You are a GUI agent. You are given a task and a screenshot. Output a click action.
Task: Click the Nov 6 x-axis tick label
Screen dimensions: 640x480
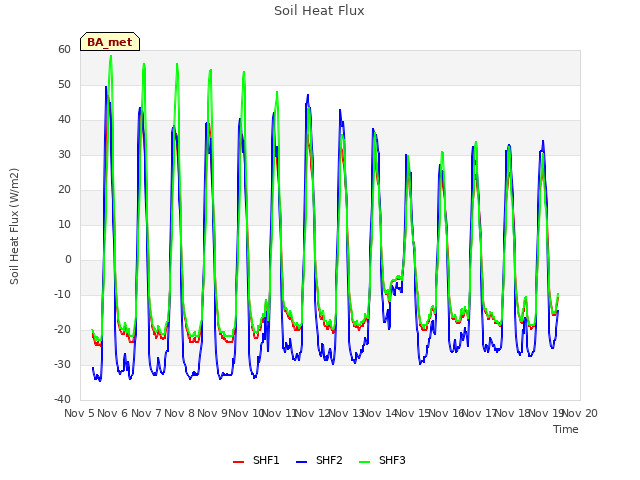point(113,413)
